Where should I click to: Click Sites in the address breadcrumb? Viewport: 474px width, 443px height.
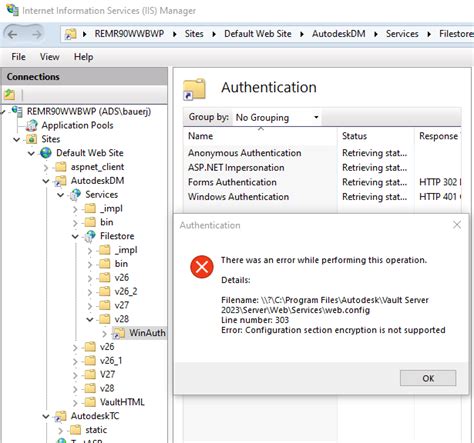[194, 34]
